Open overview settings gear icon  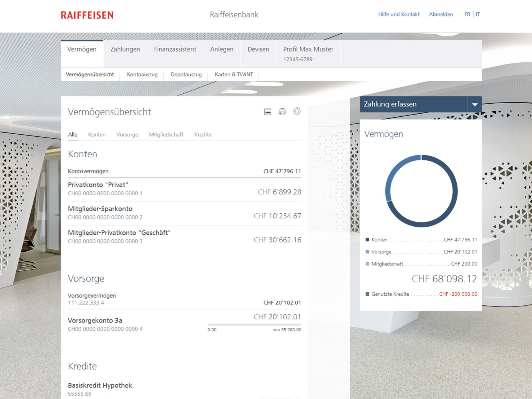(x=297, y=111)
